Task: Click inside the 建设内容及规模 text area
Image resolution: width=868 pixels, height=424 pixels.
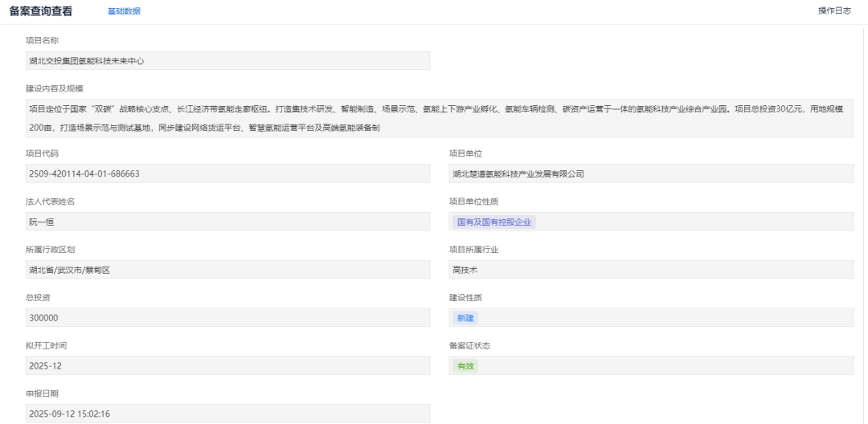Action: (x=439, y=118)
